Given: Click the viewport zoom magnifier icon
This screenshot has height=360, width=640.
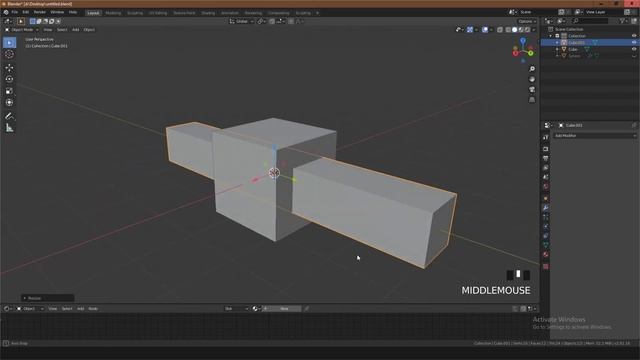Looking at the screenshot, I should [x=532, y=69].
